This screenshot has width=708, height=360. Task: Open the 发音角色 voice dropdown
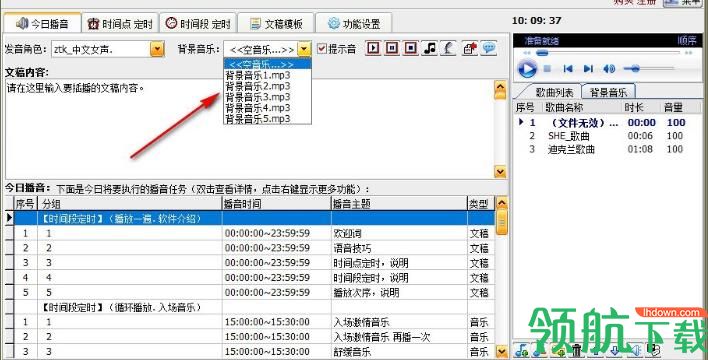click(157, 49)
